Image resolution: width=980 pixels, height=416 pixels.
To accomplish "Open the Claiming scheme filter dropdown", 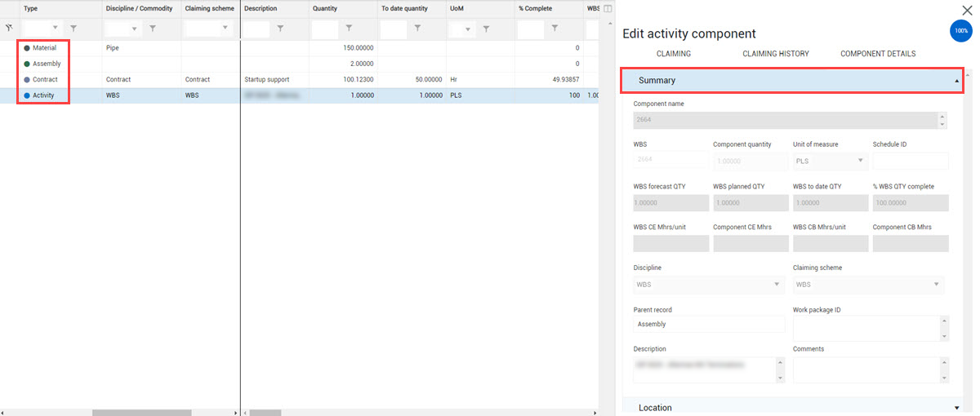I will coord(225,29).
